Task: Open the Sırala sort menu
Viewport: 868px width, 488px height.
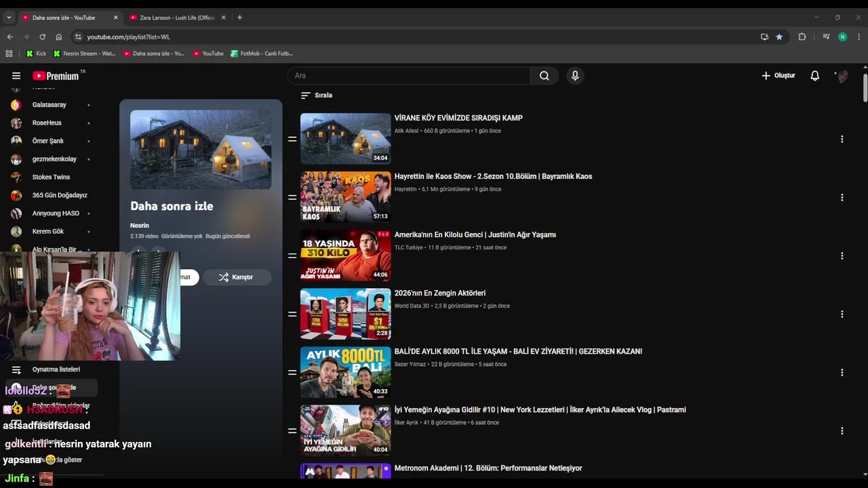Action: click(317, 96)
